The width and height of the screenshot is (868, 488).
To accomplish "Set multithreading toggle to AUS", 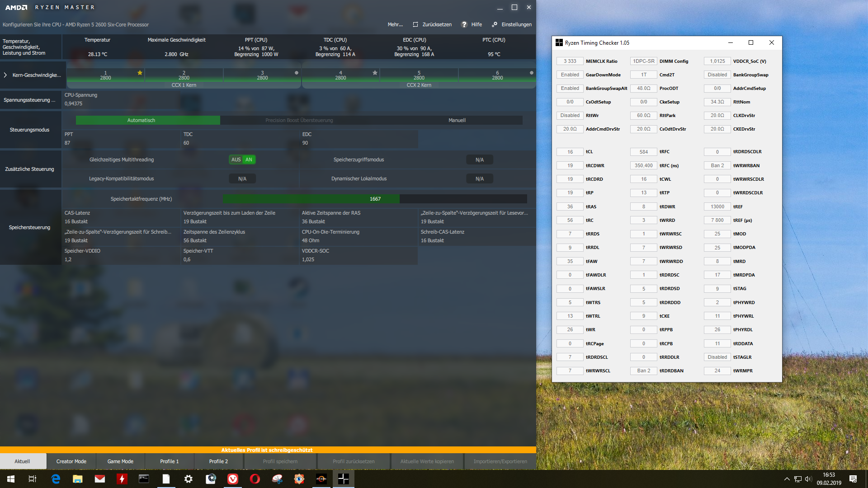I will tap(236, 160).
